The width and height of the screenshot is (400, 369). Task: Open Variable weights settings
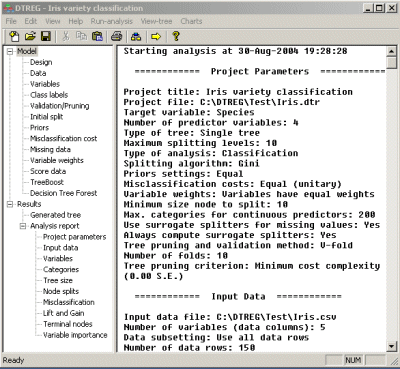coord(57,161)
